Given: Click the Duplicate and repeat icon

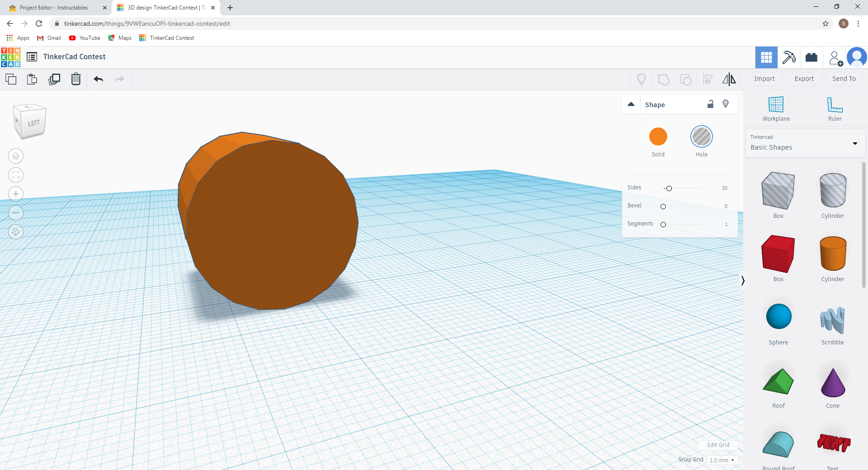Looking at the screenshot, I should click(x=54, y=79).
